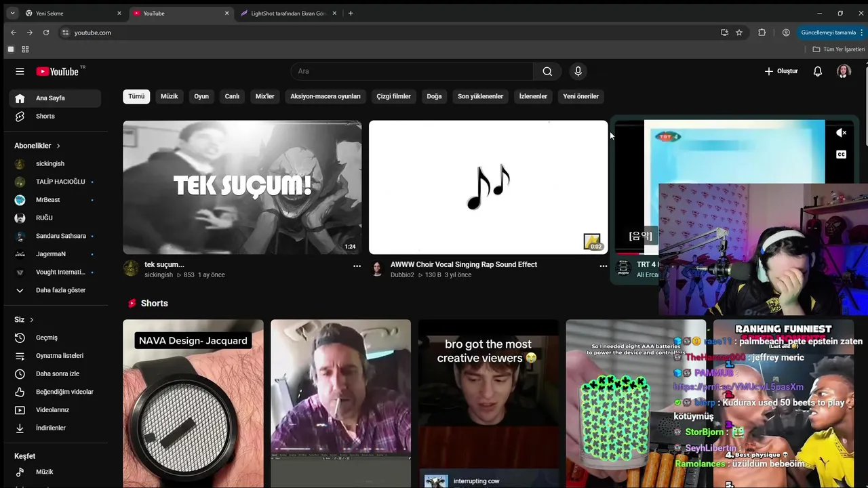
Task: Select Aksiyon-macera oyunları chip
Action: 325,96
